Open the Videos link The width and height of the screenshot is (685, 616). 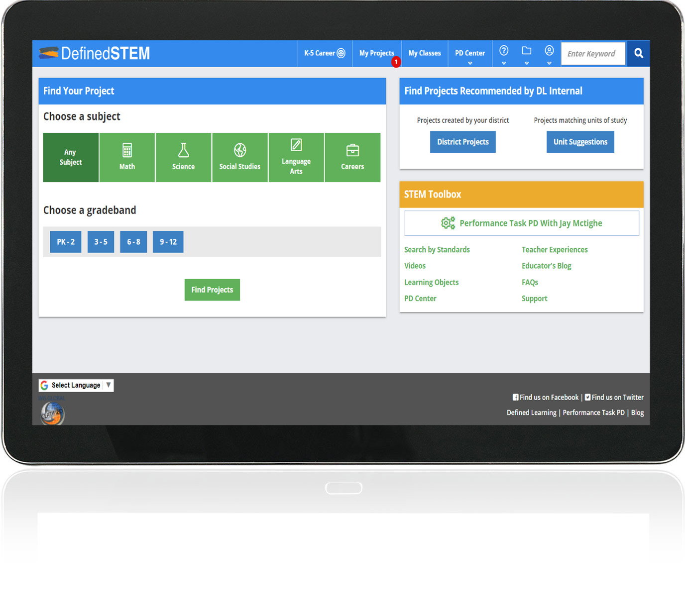415,266
